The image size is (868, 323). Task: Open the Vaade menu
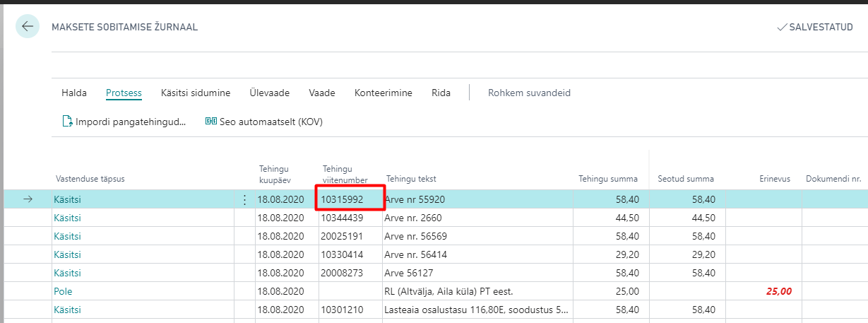tap(322, 93)
